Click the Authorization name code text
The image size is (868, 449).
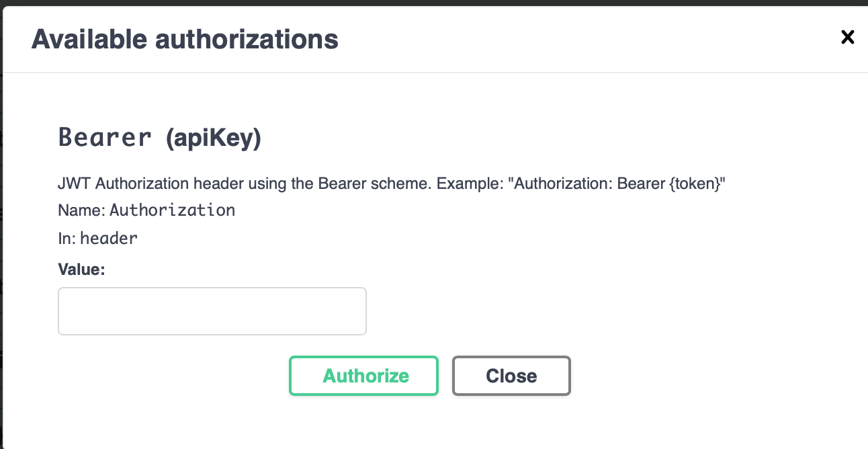click(173, 210)
